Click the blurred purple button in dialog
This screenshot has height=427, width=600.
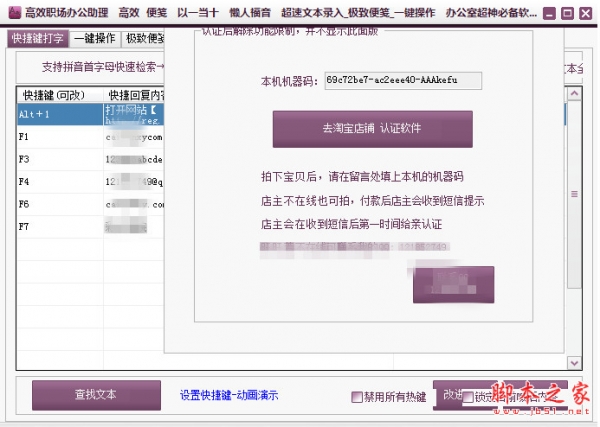click(x=453, y=285)
